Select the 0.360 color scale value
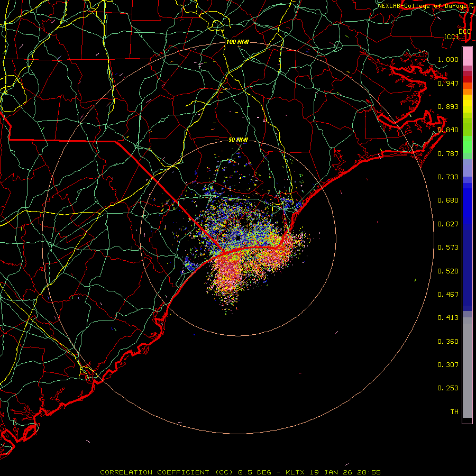Image resolution: width=476 pixels, height=476 pixels. point(448,342)
